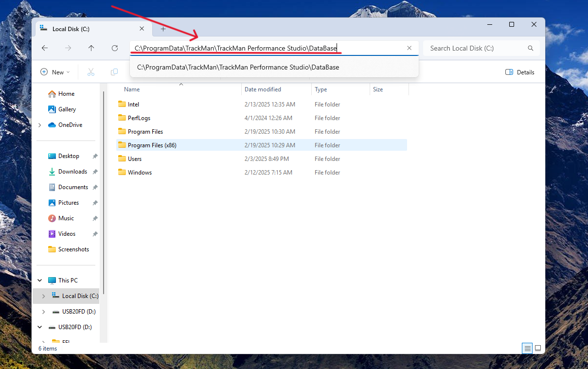Click the Users date 2/3/2025 8:49 PM
The image size is (588, 369).
click(x=267, y=158)
